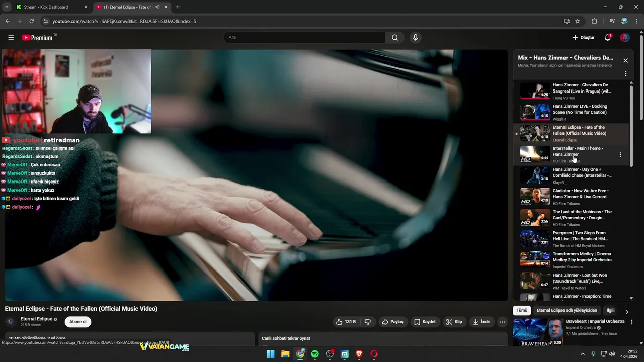This screenshot has height=362, width=644.
Task: Play Hans Zimmer Day One Cornfield Chase
Action: point(571,175)
